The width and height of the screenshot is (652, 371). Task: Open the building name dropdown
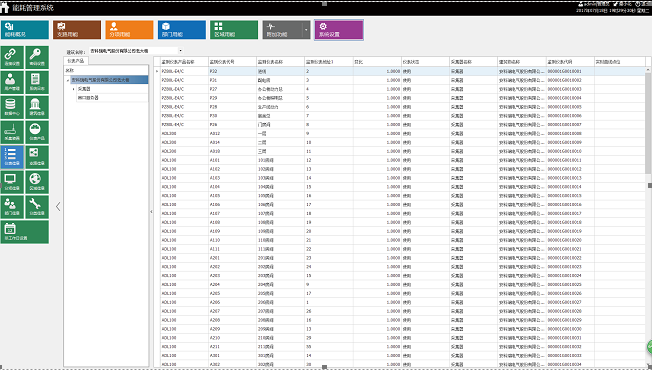click(x=136, y=51)
